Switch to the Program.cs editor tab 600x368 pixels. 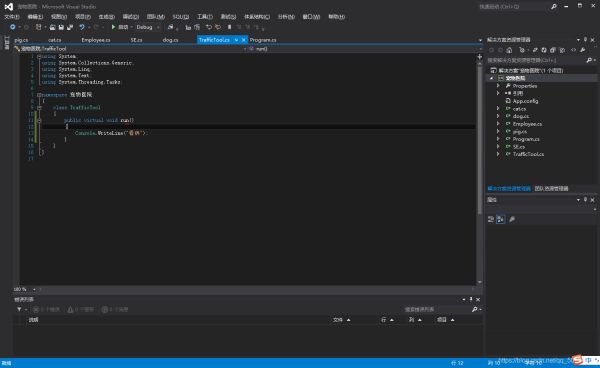click(263, 40)
